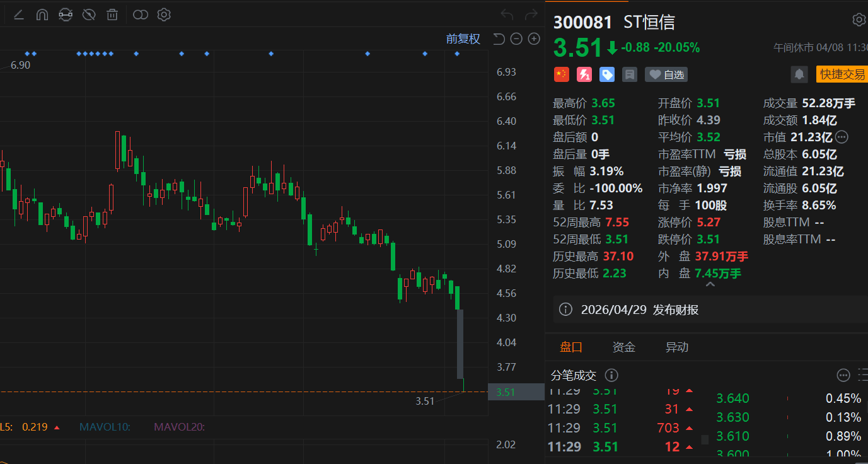Enable the magnet snap tool

42,14
